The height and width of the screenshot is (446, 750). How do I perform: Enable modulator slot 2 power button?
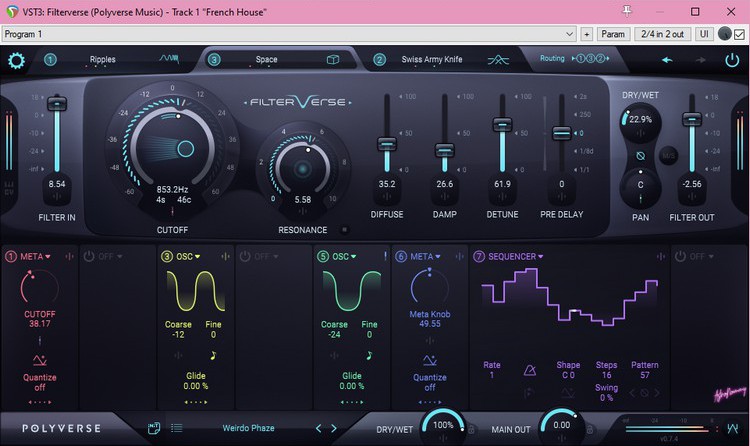[x=89, y=256]
